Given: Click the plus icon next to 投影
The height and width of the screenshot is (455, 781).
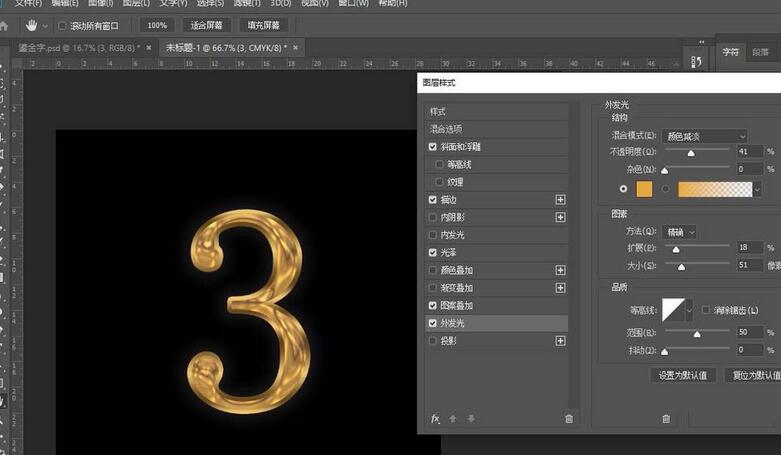Looking at the screenshot, I should click(x=560, y=341).
